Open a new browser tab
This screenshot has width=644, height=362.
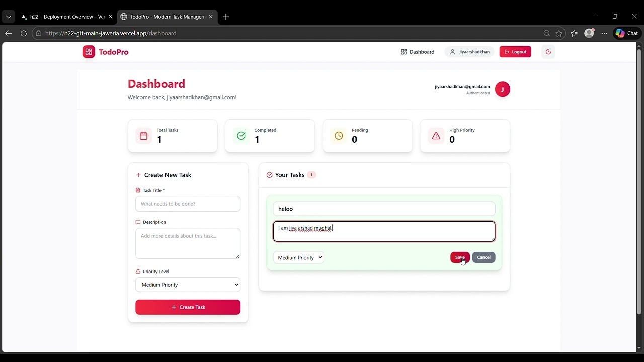coord(226,17)
